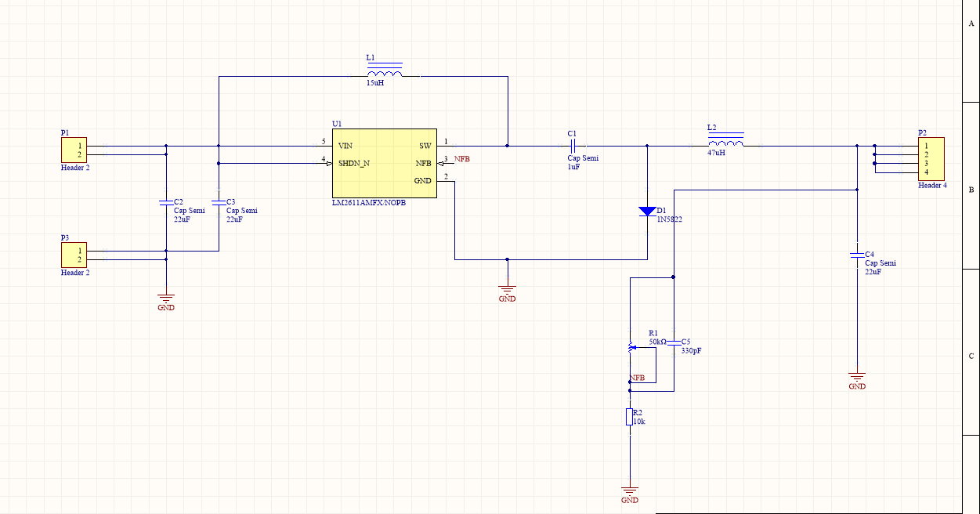Select the GND power port below C4
Screen dimensions: 980x514
(x=858, y=380)
